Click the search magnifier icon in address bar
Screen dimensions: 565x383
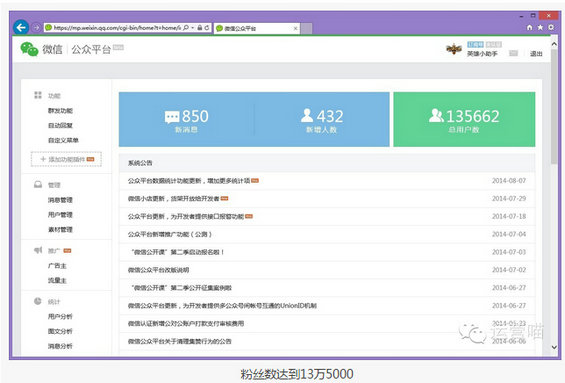pos(186,27)
